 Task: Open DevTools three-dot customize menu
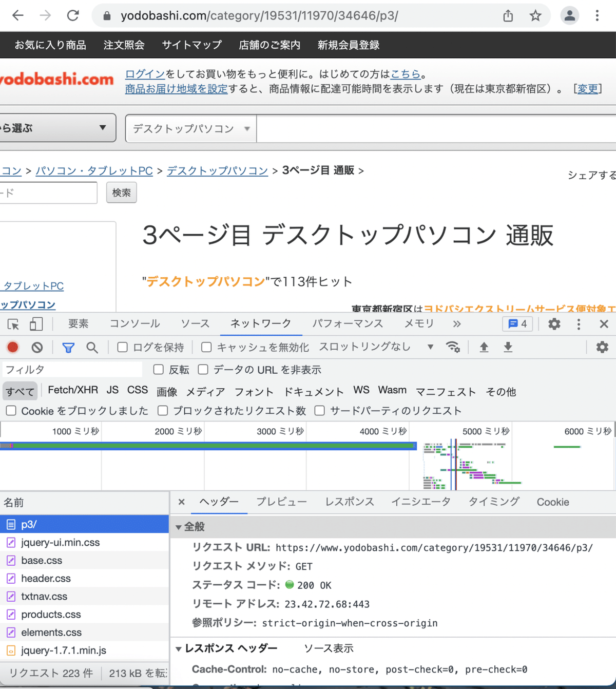pyautogui.click(x=579, y=324)
